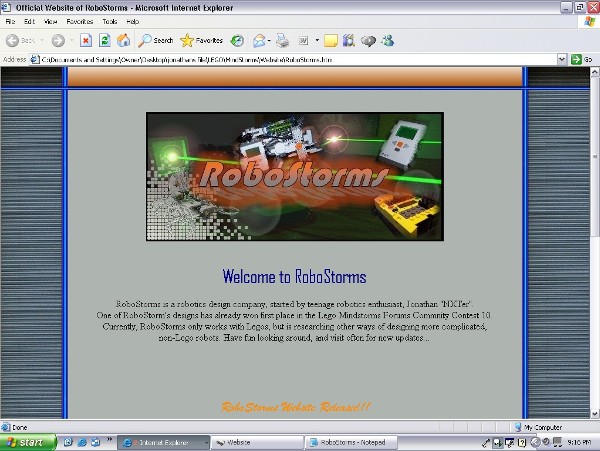The height and width of the screenshot is (451, 600).
Task: Click the Forward navigation arrow
Action: click(x=58, y=40)
